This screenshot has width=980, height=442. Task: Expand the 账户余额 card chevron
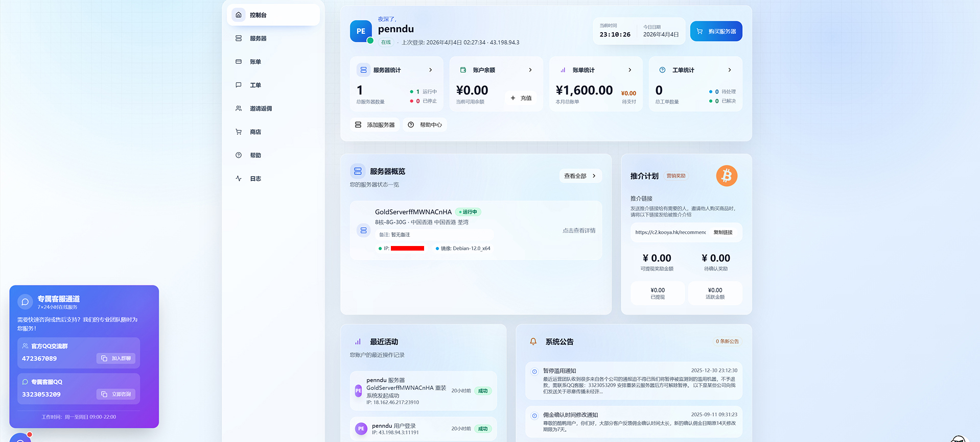point(530,70)
